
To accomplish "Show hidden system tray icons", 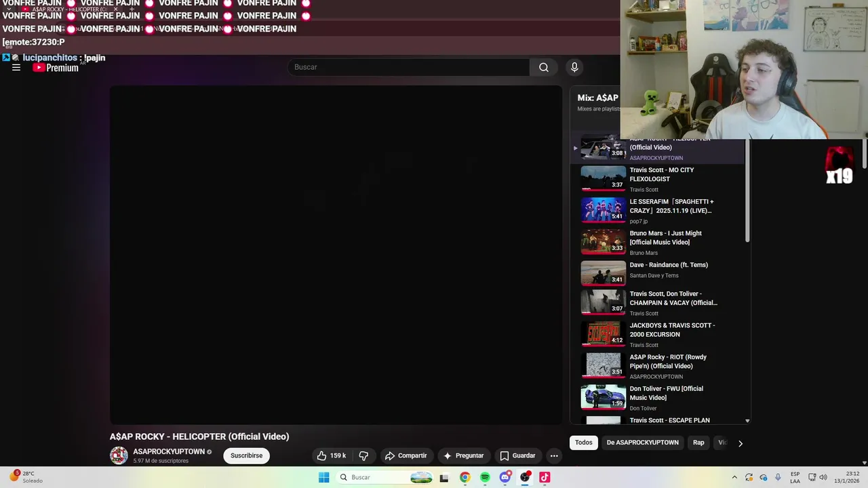I will (x=734, y=477).
